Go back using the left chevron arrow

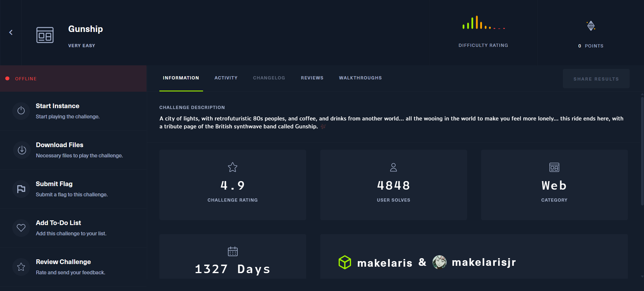[x=11, y=32]
